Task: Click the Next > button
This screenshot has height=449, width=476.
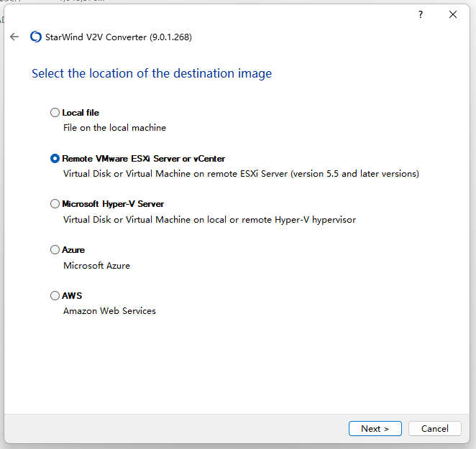Action: 375,429
